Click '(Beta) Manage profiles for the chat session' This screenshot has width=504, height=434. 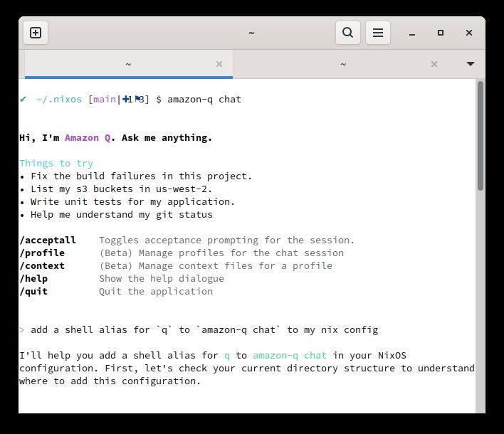(x=221, y=253)
